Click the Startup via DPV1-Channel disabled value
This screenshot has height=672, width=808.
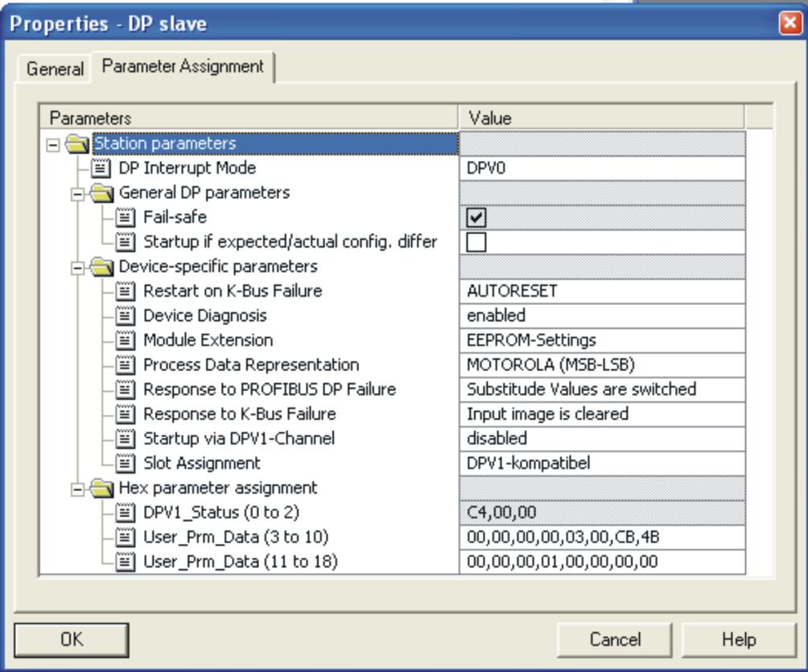point(602,439)
